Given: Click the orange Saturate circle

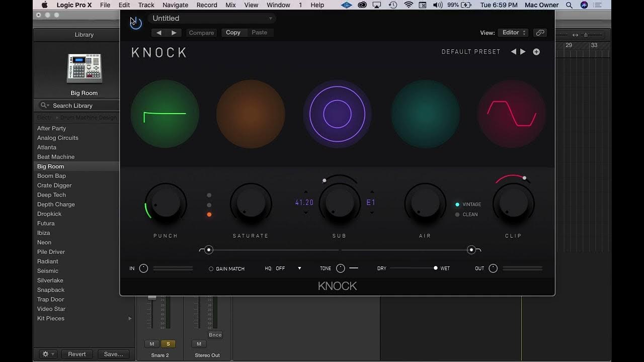Looking at the screenshot, I should click(251, 114).
